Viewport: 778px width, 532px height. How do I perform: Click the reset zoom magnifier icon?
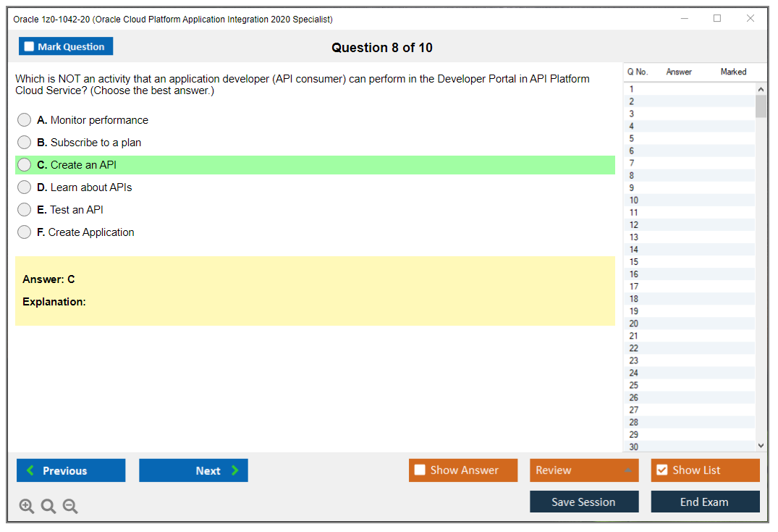coord(48,506)
